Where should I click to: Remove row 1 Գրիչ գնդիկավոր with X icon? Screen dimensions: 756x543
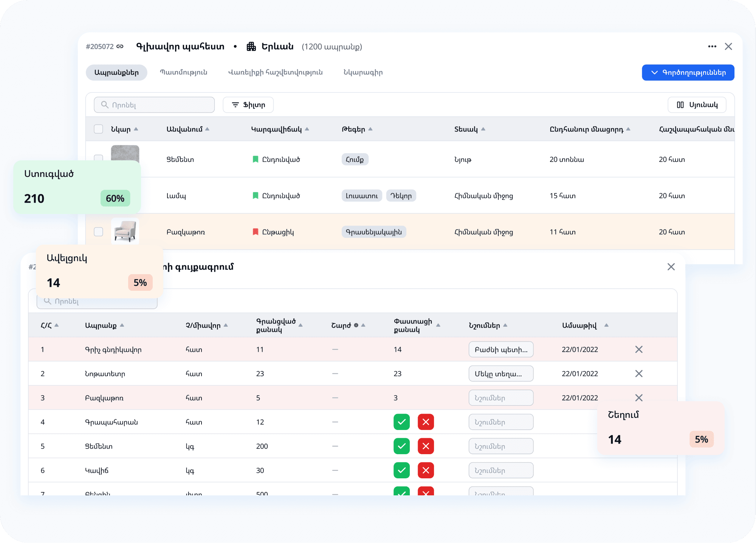[x=639, y=349]
